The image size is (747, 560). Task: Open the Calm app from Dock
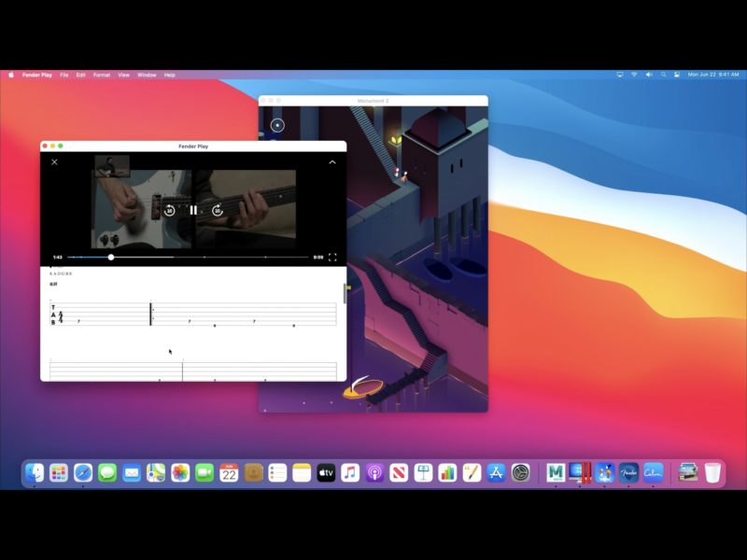coord(653,473)
